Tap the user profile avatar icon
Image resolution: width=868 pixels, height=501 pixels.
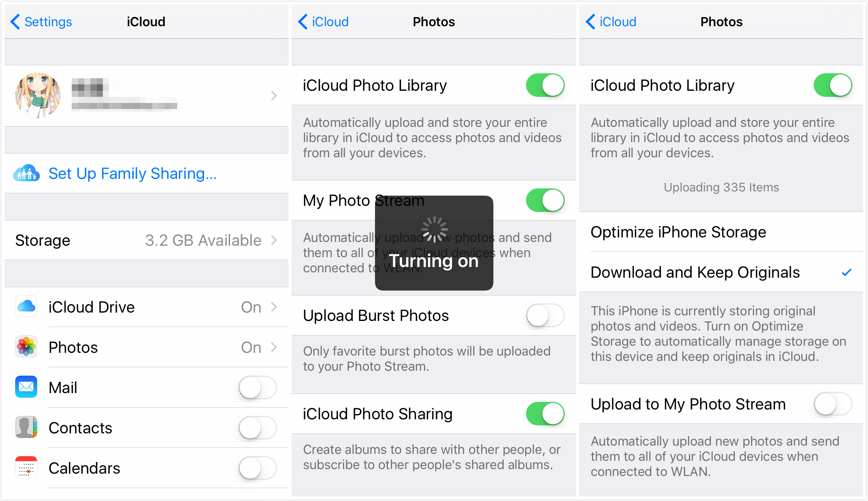click(x=37, y=94)
